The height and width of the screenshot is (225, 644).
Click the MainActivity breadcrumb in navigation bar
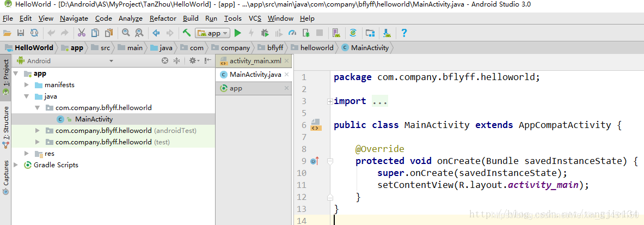click(365, 48)
